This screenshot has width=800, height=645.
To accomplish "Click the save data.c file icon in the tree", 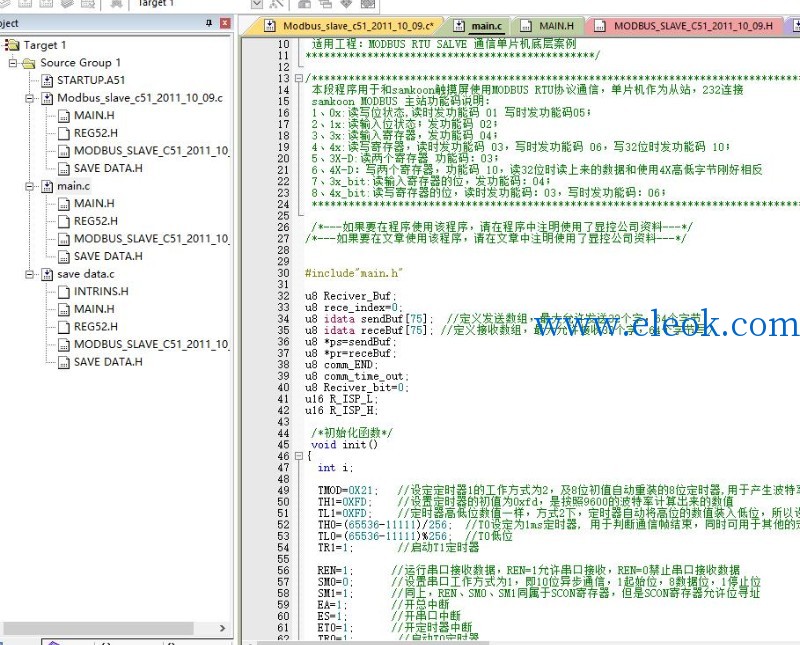I will [x=47, y=275].
